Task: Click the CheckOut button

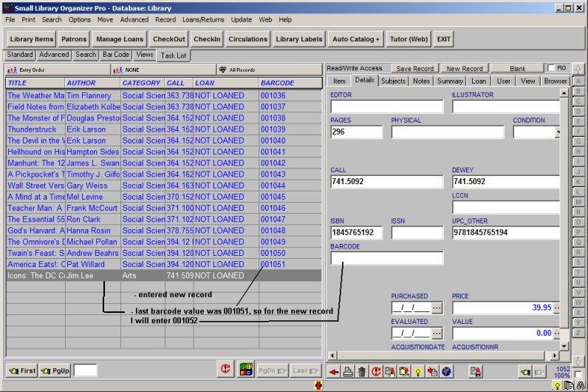Action: tap(168, 39)
